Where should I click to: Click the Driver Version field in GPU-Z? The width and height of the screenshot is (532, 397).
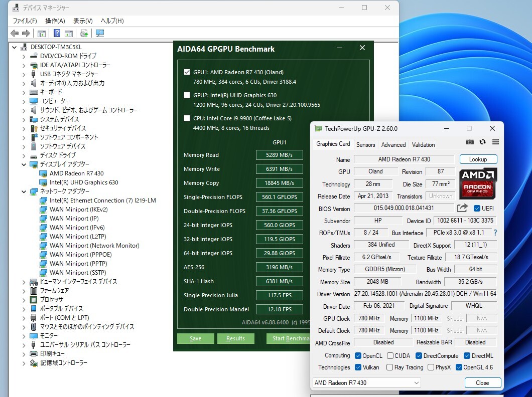pos(425,294)
